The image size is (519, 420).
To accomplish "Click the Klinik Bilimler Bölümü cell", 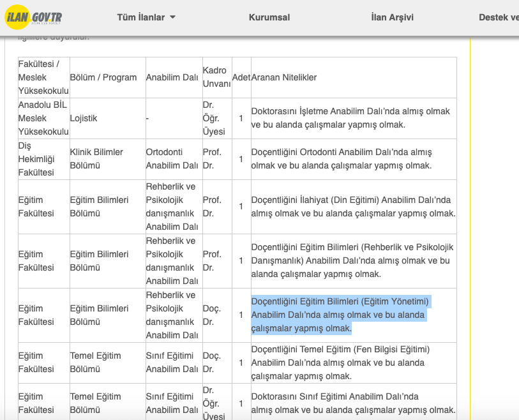I will click(96, 159).
